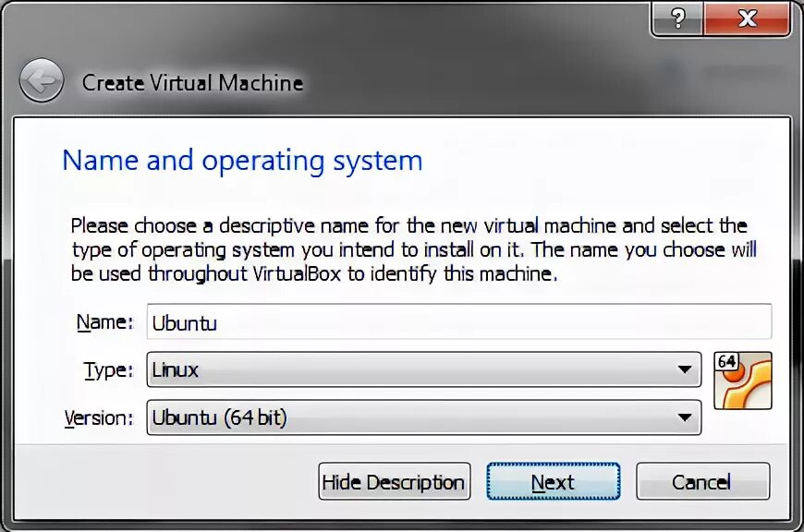Viewport: 804px width, 532px height.
Task: Click into the Name field containing Ubuntu
Action: tap(459, 321)
